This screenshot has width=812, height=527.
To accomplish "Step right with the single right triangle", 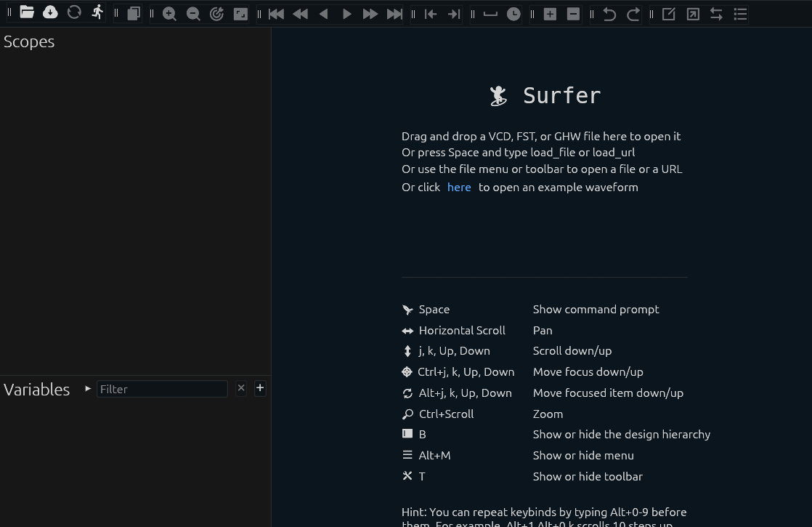I will (347, 14).
